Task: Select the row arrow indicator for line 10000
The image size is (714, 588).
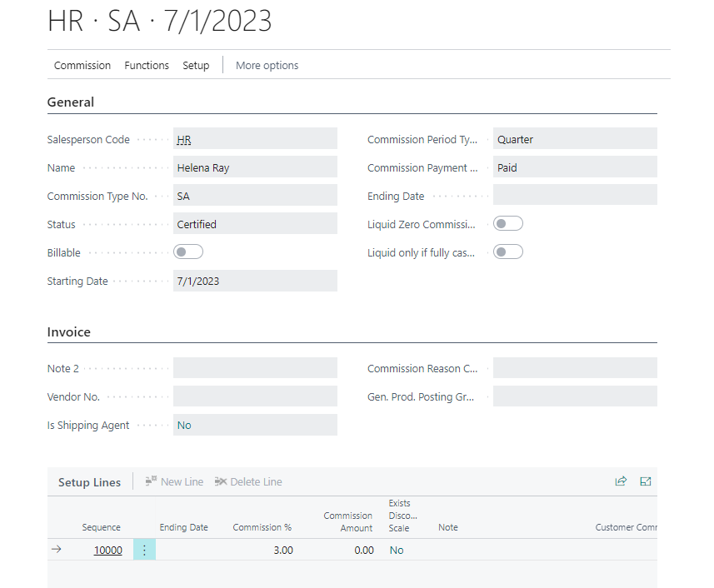Action: (56, 550)
